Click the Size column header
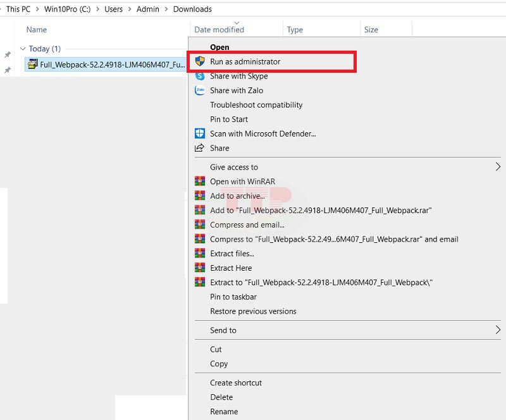The width and height of the screenshot is (506, 420). (x=371, y=30)
